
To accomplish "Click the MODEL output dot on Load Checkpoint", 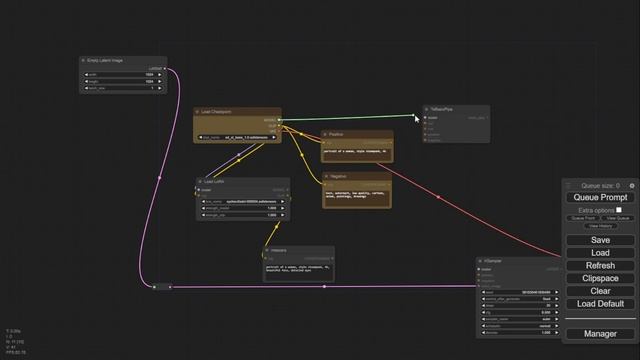I will (279, 120).
